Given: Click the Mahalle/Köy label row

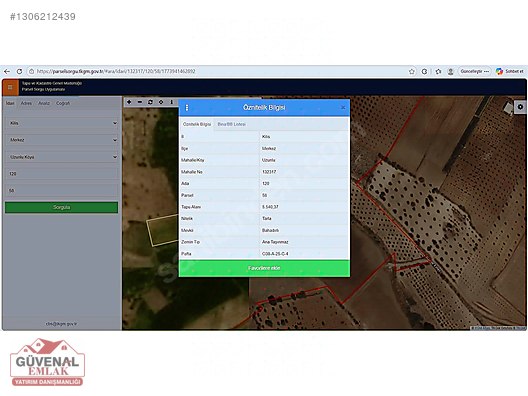Looking at the screenshot, I should [x=193, y=160].
